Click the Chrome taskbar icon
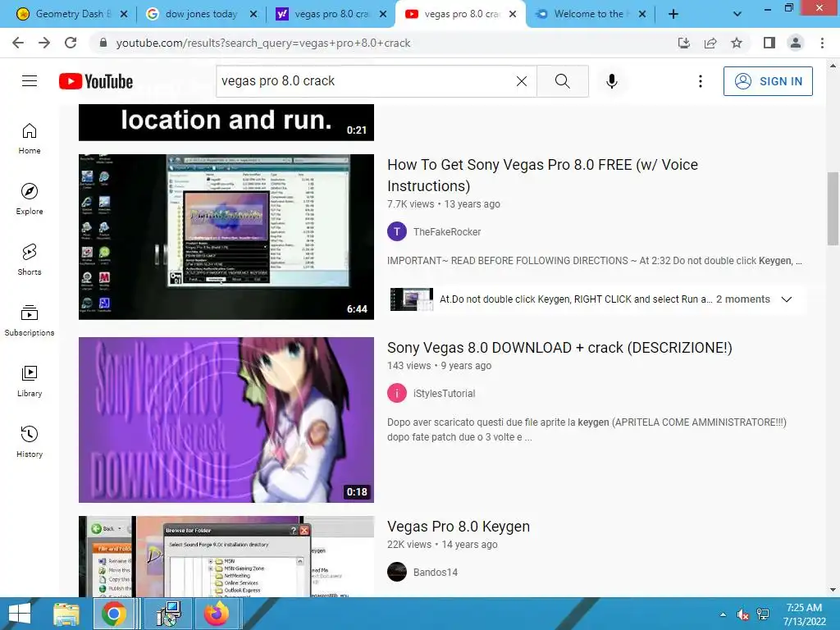Image resolution: width=840 pixels, height=630 pixels. [x=114, y=614]
